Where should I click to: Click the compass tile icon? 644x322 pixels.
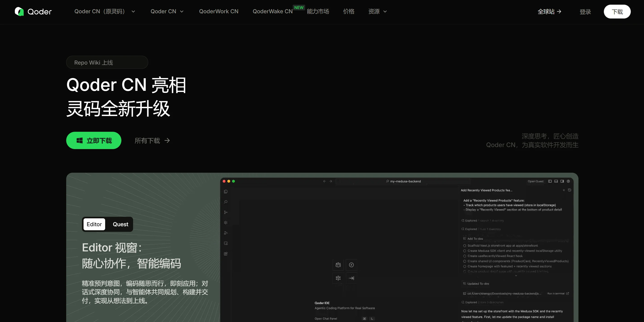(x=351, y=265)
